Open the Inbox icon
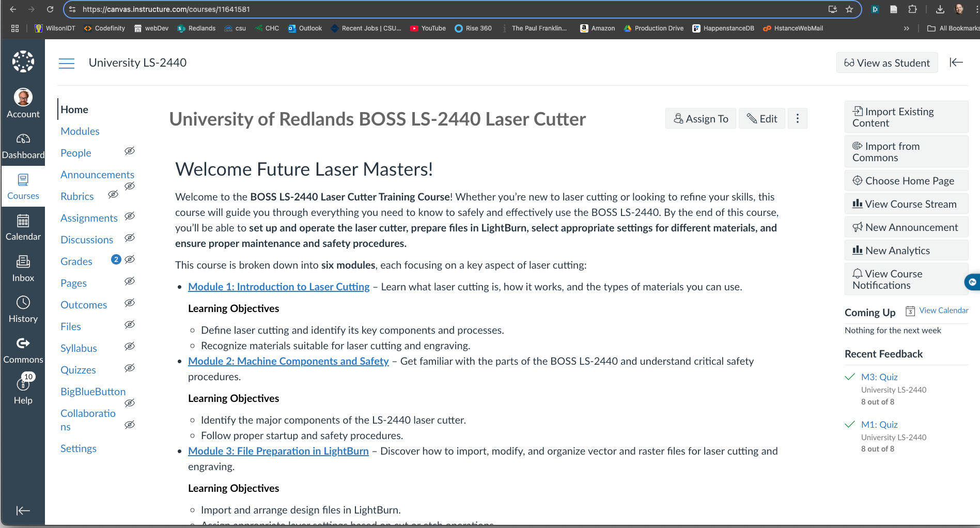Screen dimensions: 980x528 (23, 262)
